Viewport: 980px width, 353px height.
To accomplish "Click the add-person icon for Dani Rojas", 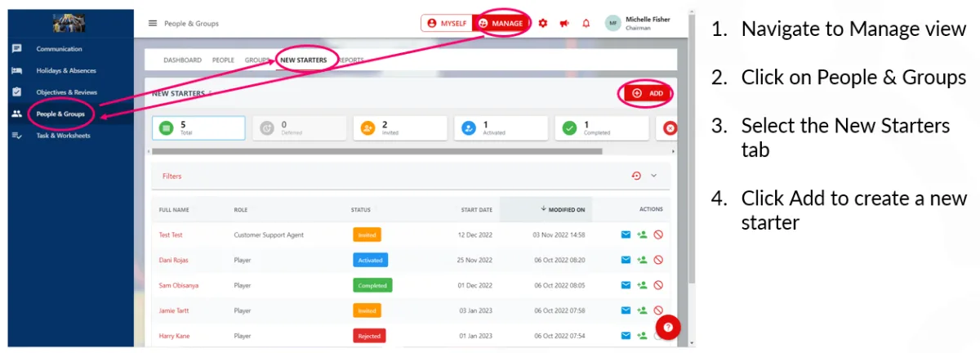I will 642,260.
